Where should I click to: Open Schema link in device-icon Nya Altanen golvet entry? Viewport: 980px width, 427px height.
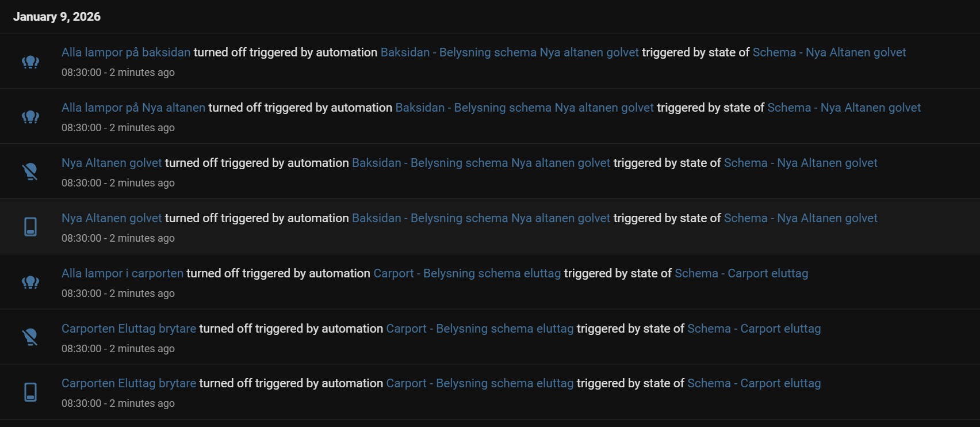pyautogui.click(x=801, y=218)
